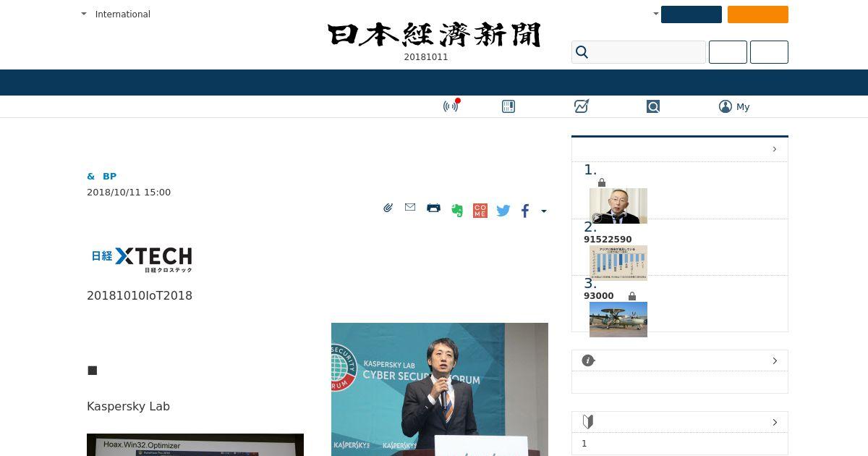This screenshot has width=868, height=456.
Task: Expand the ranking panel chevron
Action: 775,149
